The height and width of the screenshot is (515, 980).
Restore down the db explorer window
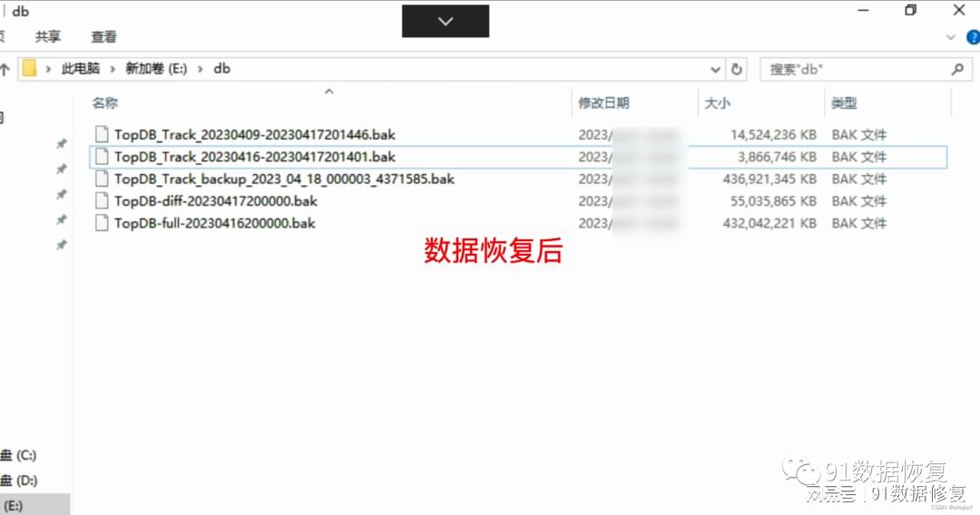911,10
